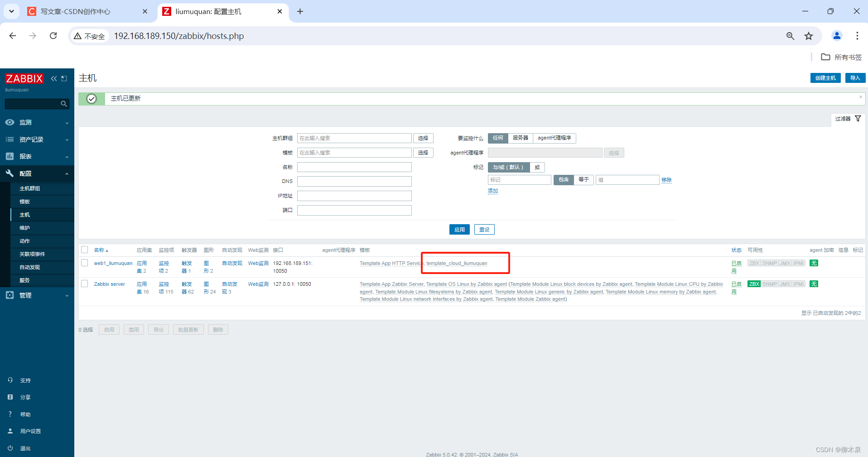
Task: Click the browser address bar URL
Action: pyautogui.click(x=179, y=36)
